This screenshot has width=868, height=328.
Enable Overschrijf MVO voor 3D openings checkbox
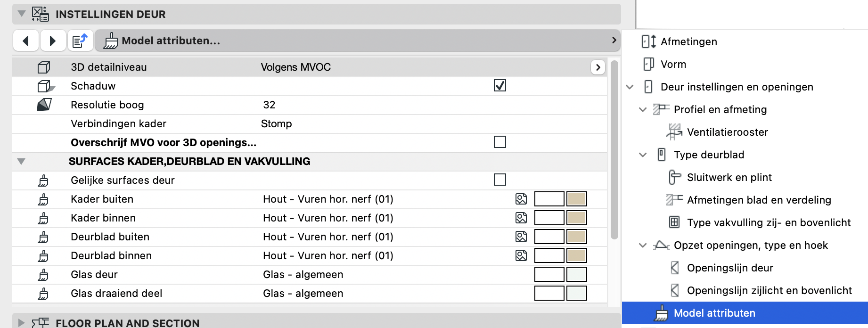coord(500,142)
